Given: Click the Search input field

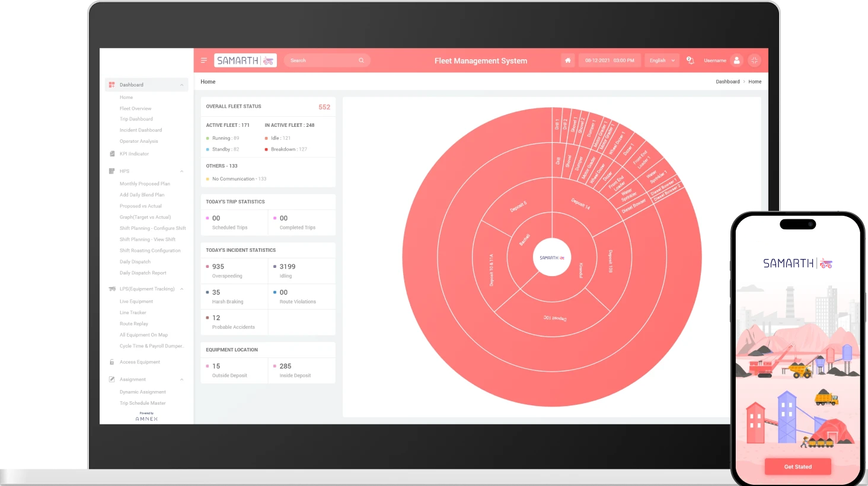Looking at the screenshot, I should (x=327, y=60).
